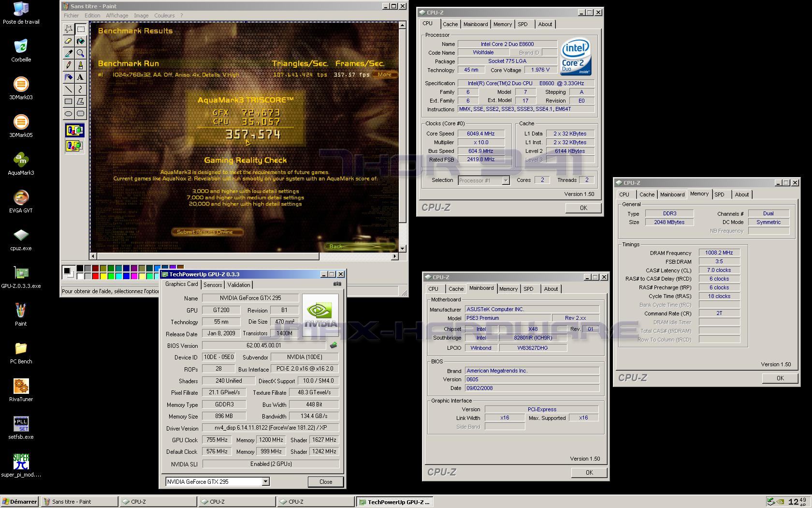This screenshot has height=508, width=812.
Task: Open Corbeille recycle bin
Action: (x=21, y=51)
